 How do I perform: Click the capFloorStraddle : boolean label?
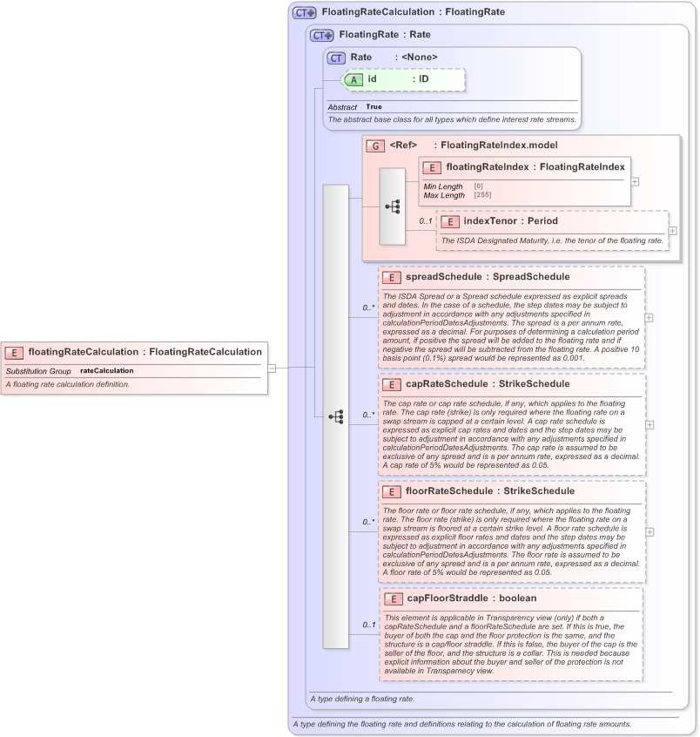tap(472, 598)
